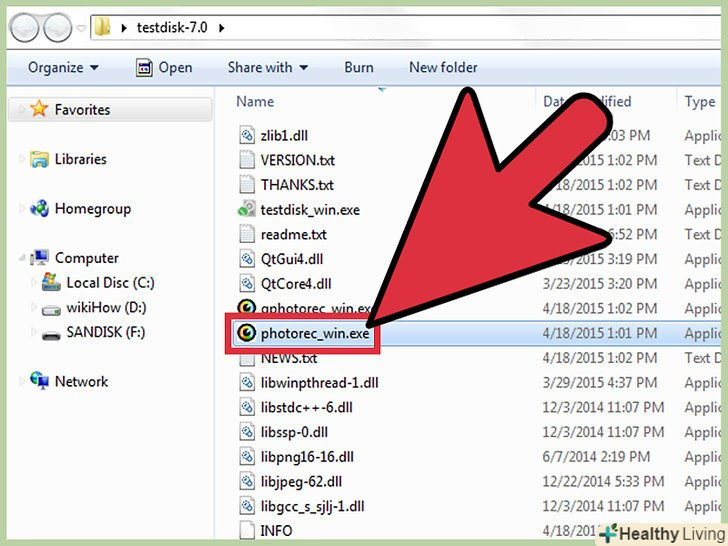Select the QtCore4.dll file
Viewport: 728px width, 546px height.
coord(296,284)
